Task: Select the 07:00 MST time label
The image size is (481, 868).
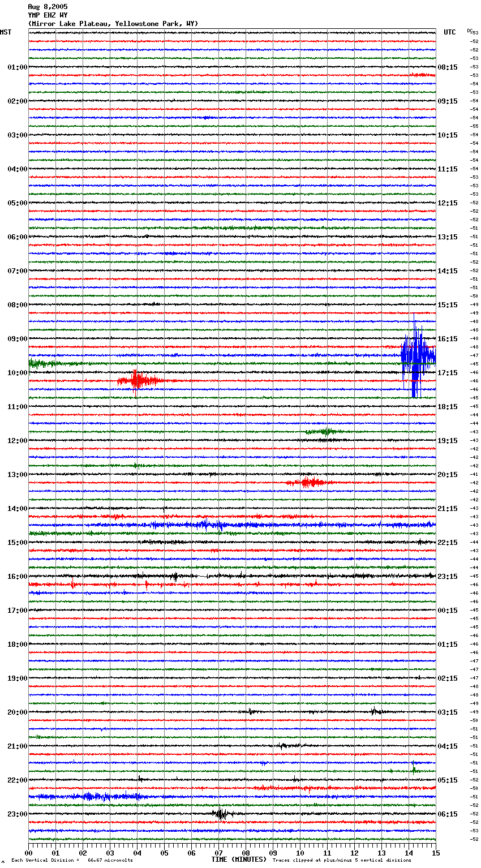Action: (x=17, y=271)
